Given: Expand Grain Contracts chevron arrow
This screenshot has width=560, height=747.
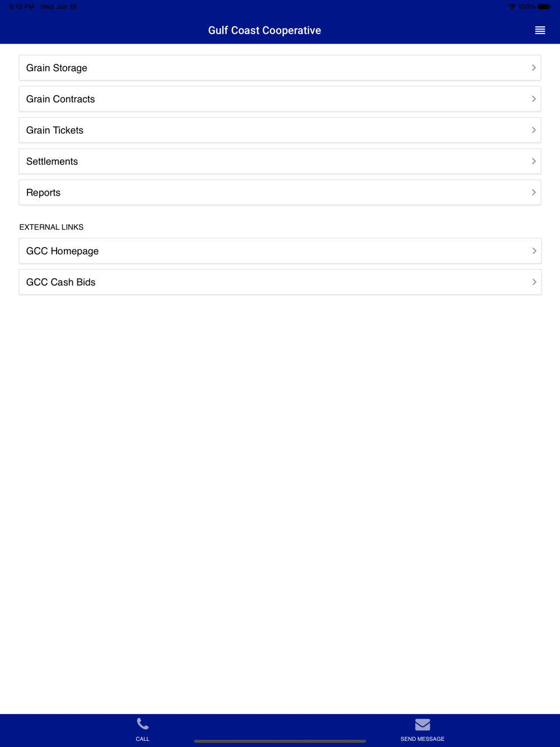Looking at the screenshot, I should click(534, 99).
